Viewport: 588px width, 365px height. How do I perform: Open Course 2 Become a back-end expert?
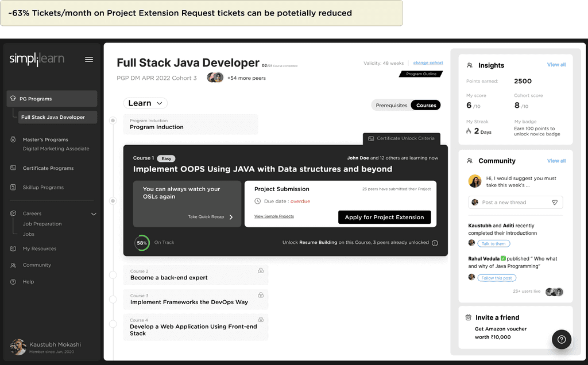(x=195, y=275)
